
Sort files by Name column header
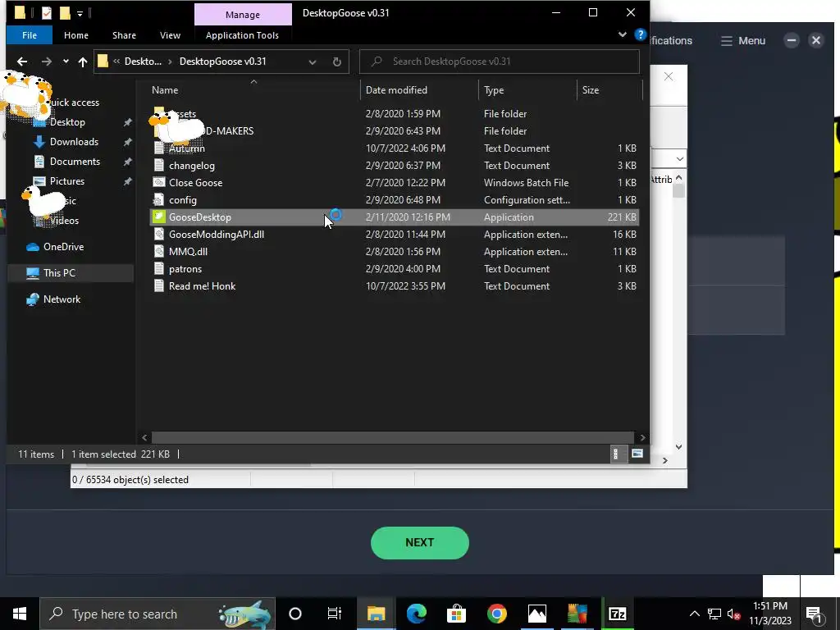pos(165,90)
